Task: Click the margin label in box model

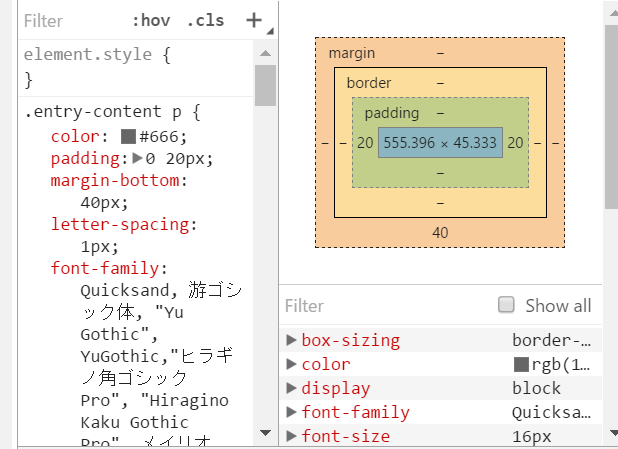Action: (352, 53)
